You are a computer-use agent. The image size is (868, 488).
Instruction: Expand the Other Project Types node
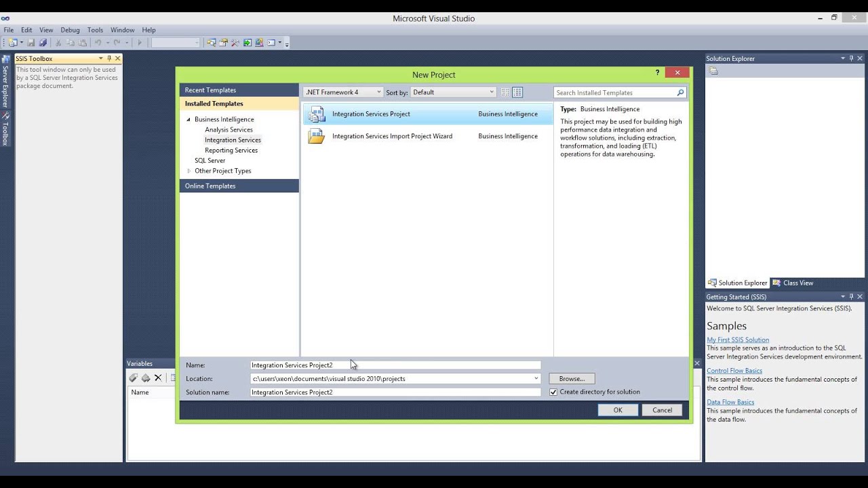pyautogui.click(x=189, y=171)
